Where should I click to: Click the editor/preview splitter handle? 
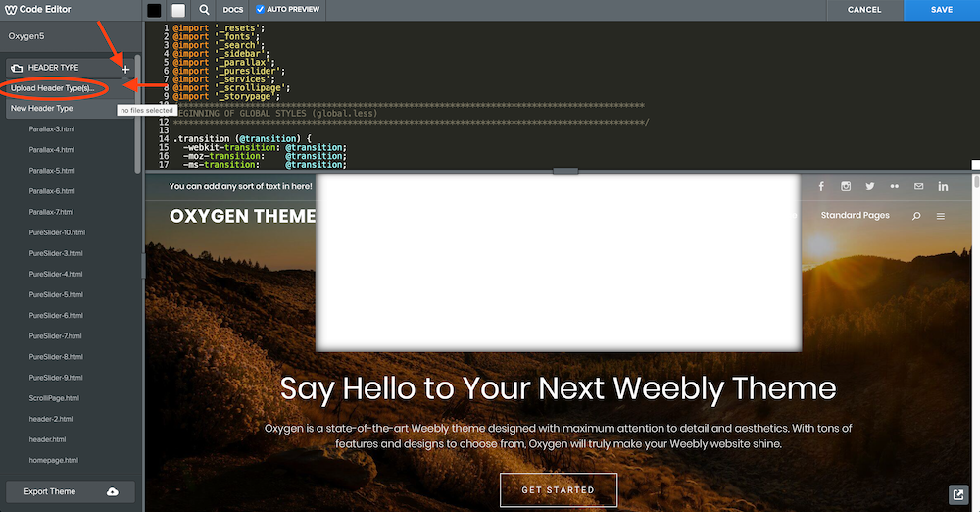565,171
